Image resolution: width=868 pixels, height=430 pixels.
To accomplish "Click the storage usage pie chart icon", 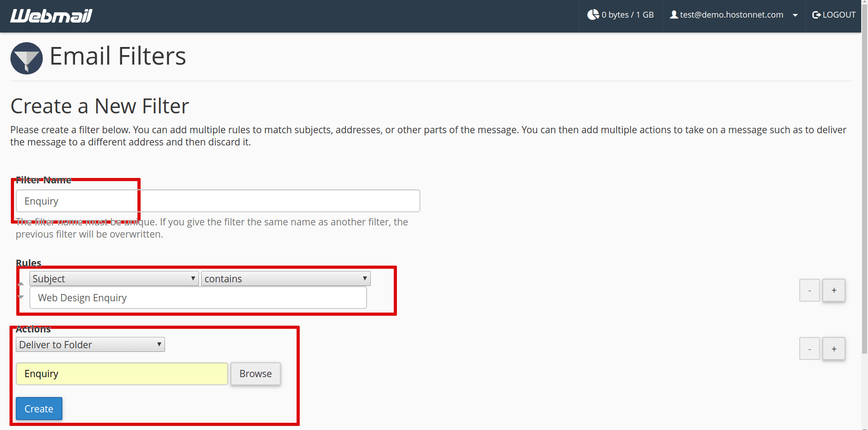I will click(593, 14).
